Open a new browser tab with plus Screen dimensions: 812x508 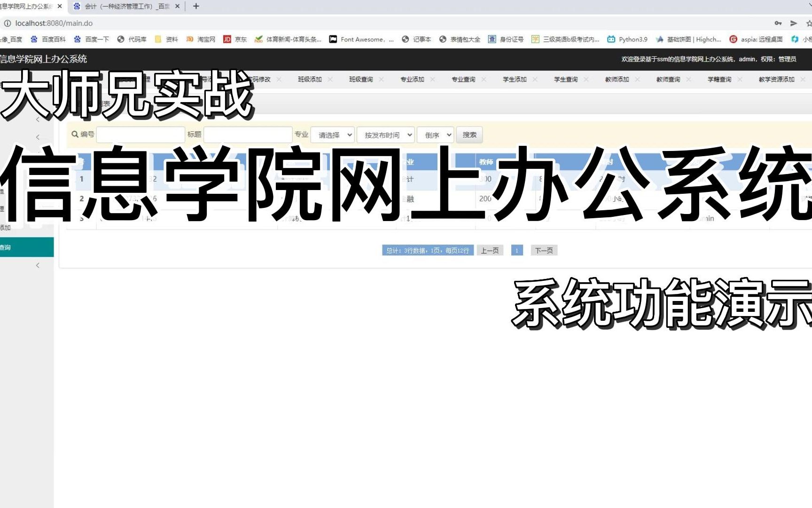pyautogui.click(x=196, y=6)
